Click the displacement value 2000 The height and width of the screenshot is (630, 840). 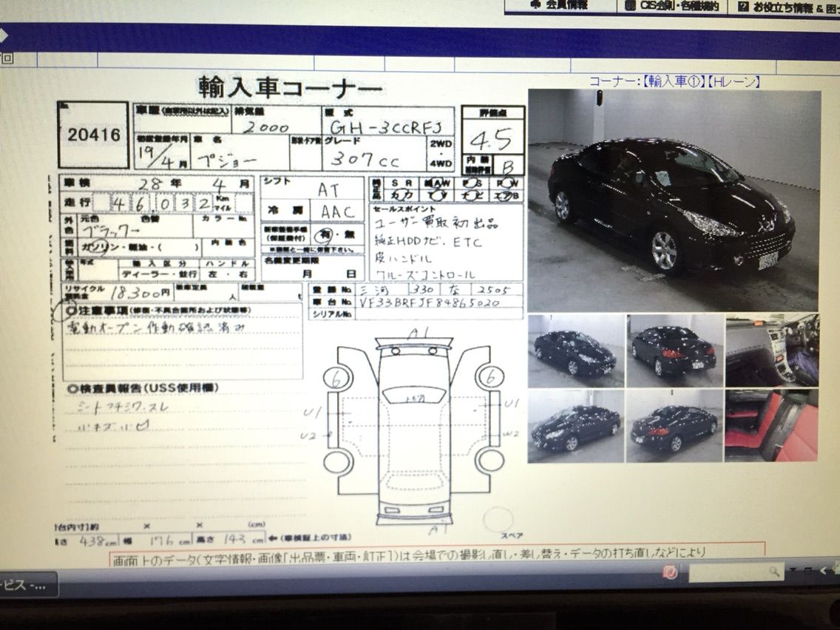265,127
